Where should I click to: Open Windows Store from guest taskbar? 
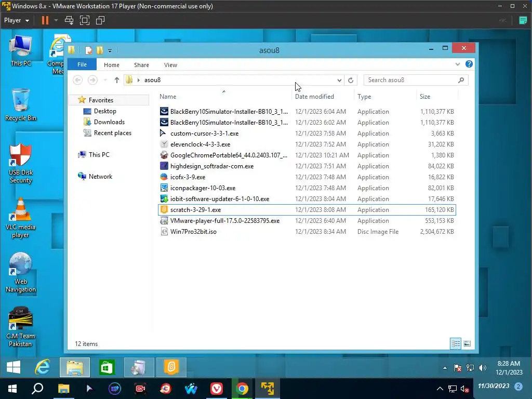[x=107, y=367]
